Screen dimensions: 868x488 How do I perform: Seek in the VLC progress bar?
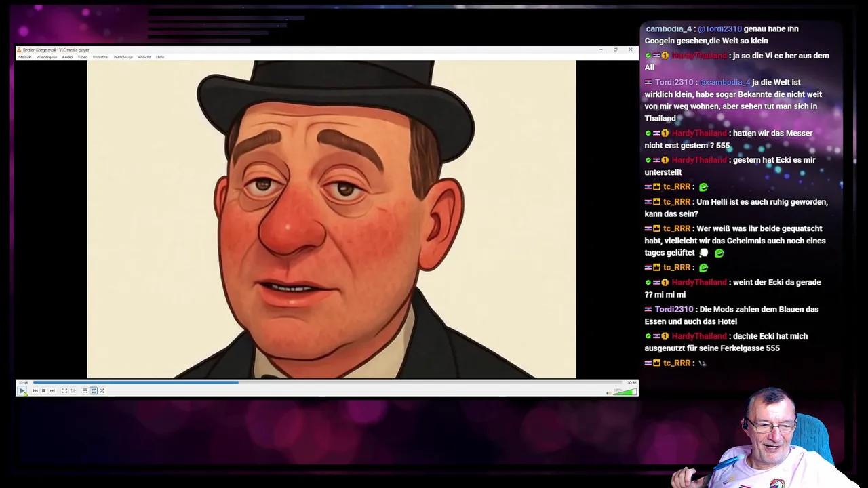click(328, 382)
